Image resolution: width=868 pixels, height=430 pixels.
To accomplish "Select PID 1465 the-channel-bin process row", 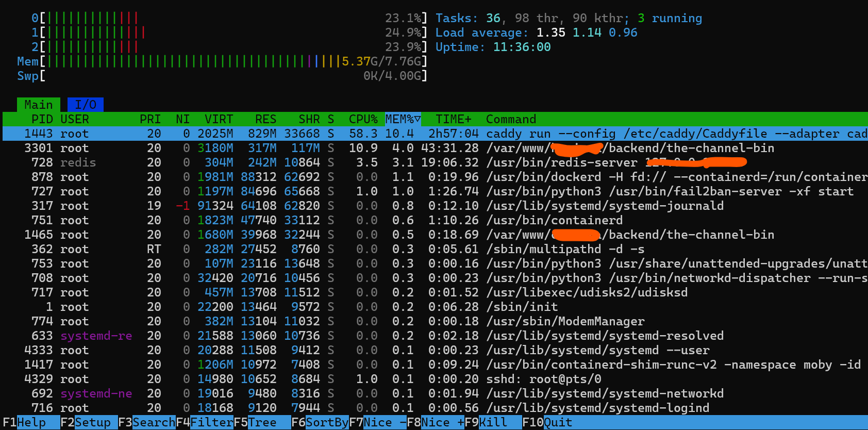I will pyautogui.click(x=435, y=235).
